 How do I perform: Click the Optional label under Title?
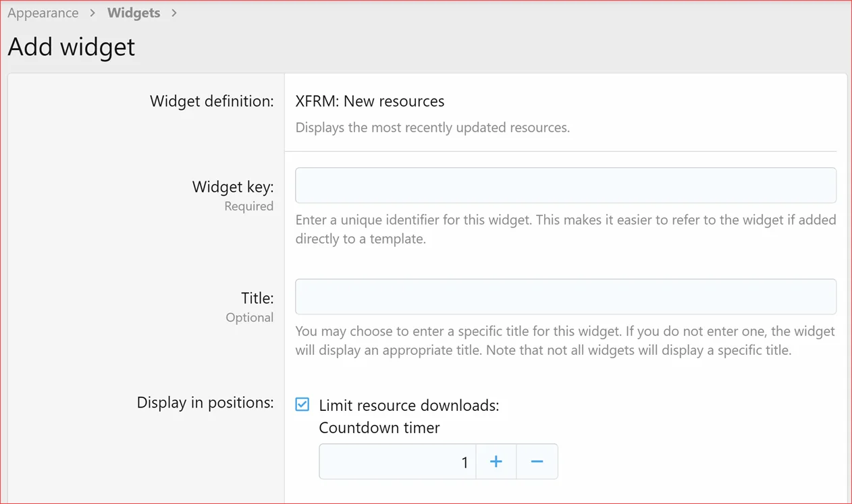(250, 317)
